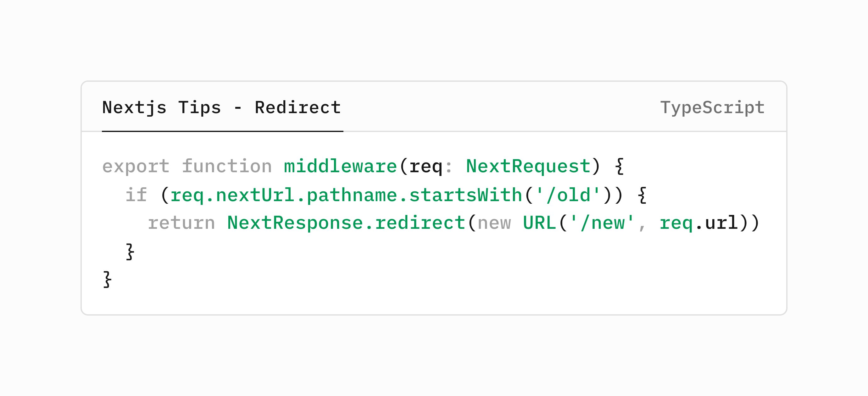Select the "Nextjs Tips - Redirect" tab
Viewport: 868px width, 396px height.
221,108
